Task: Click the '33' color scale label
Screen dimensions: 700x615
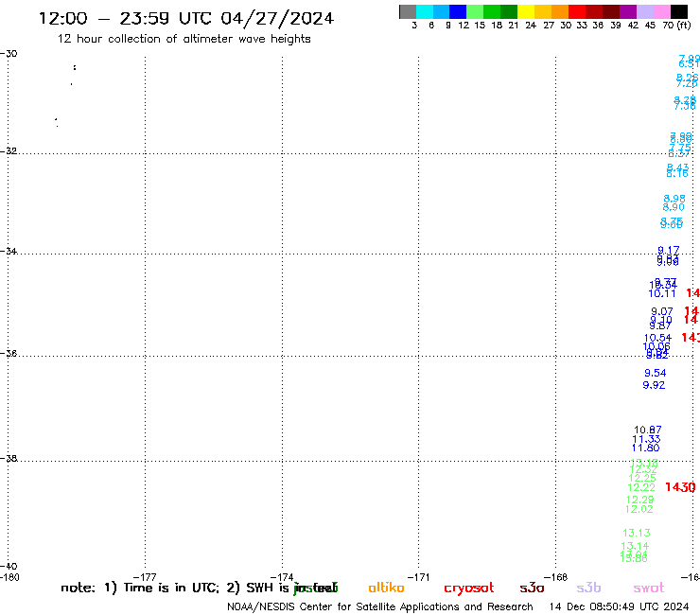Action: pos(581,26)
